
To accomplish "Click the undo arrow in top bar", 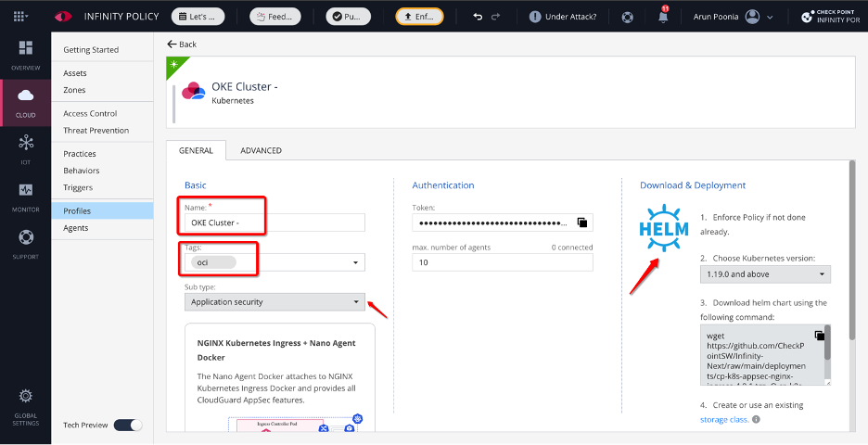I will [x=478, y=17].
